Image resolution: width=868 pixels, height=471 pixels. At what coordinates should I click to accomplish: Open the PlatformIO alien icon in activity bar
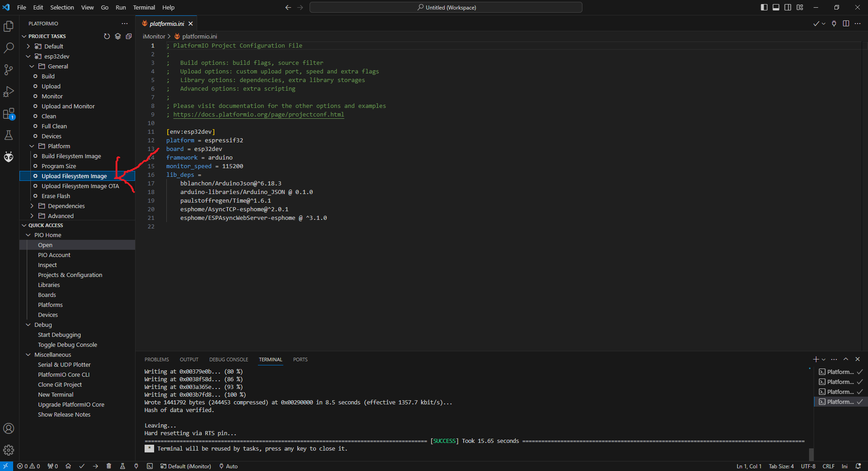pos(9,157)
